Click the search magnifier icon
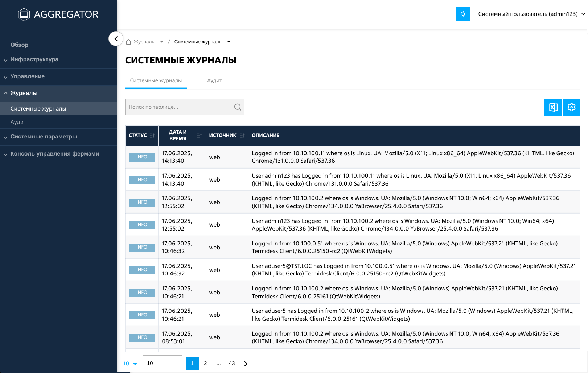This screenshot has width=588, height=373. coord(238,107)
